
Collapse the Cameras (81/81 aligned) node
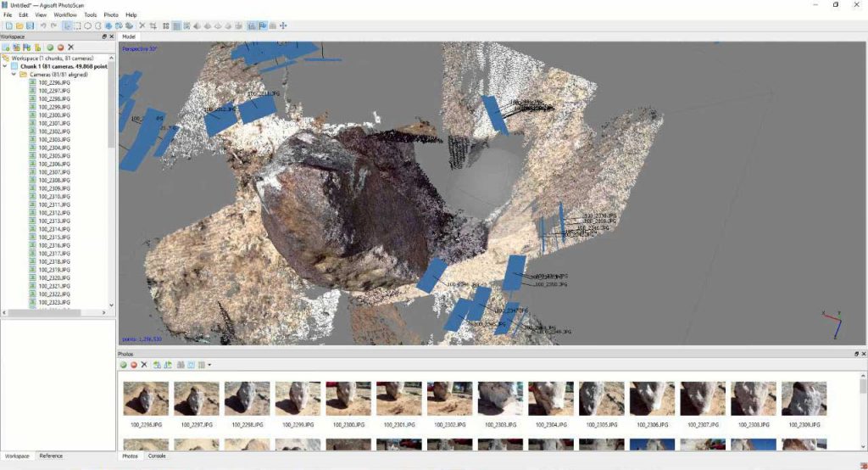click(x=14, y=75)
